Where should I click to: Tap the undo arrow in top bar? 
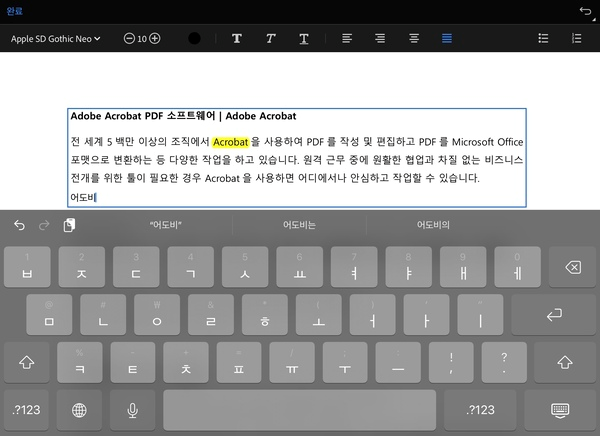[x=585, y=11]
